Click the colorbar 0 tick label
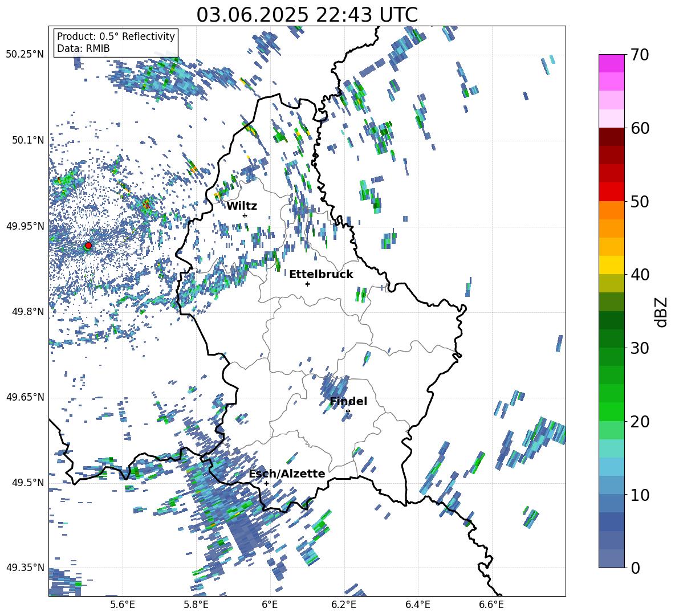Screen dimensions: 675x616 pyautogui.click(x=635, y=568)
